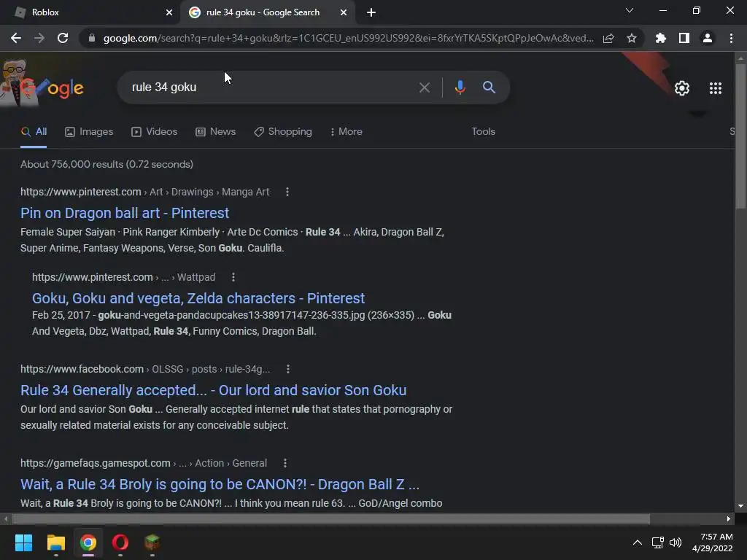Open 'Pin on Dragon ball art - Pinterest'

coord(125,213)
